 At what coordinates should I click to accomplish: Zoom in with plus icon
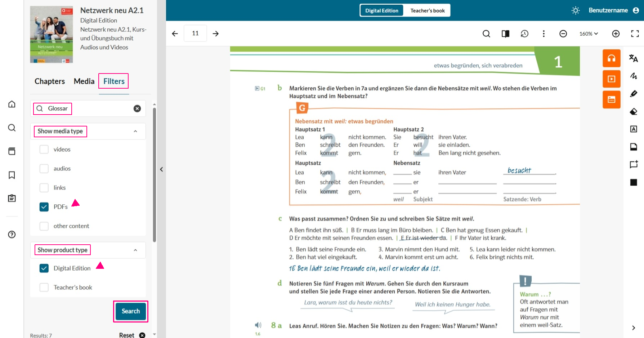click(x=616, y=34)
